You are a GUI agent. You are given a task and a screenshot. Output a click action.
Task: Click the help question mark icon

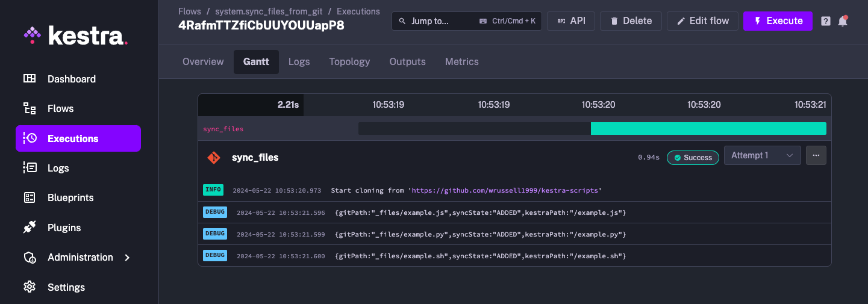(826, 21)
